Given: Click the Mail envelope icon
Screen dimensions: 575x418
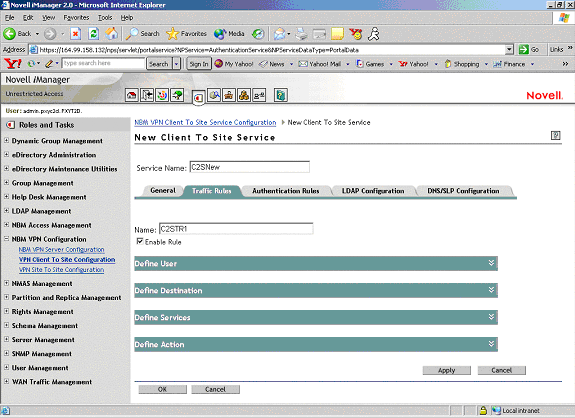Looking at the screenshot, I should 280,34.
